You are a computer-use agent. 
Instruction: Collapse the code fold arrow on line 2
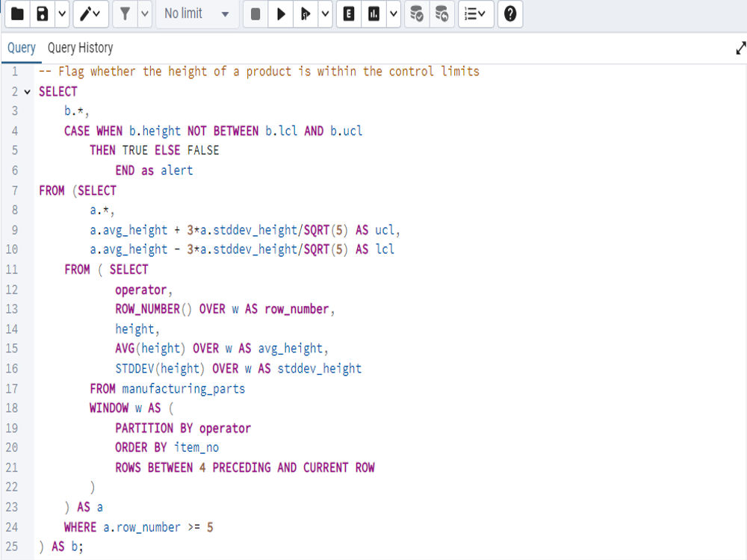(28, 91)
